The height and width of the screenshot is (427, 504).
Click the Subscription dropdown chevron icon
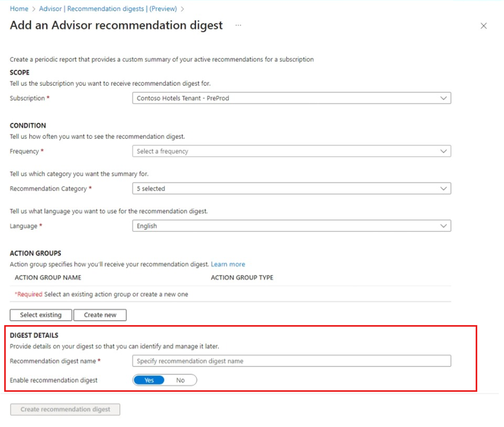point(443,98)
